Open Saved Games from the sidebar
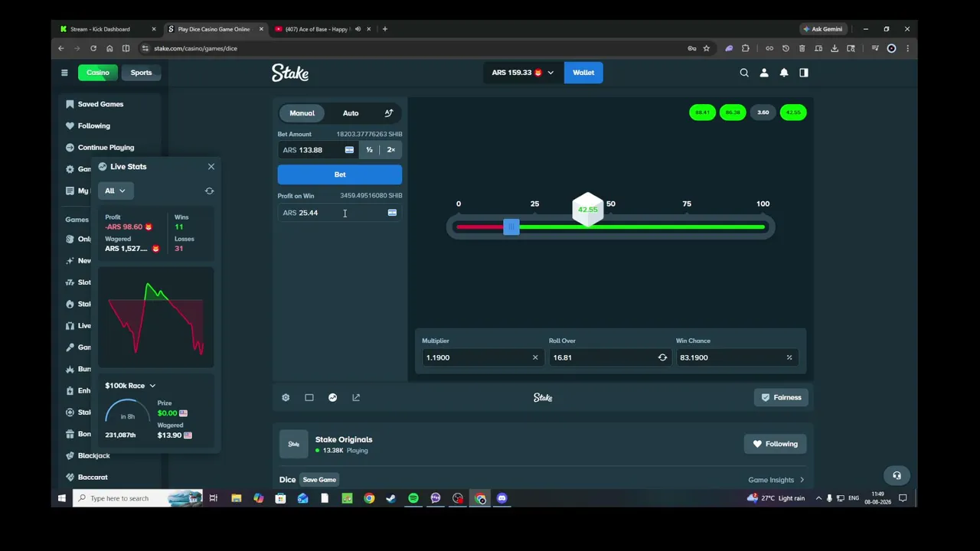The image size is (980, 551). (100, 104)
